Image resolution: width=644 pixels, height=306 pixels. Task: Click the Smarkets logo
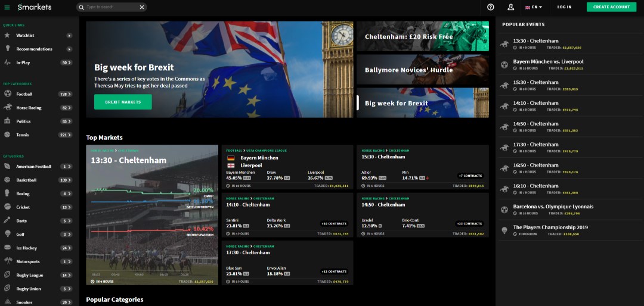click(x=35, y=7)
